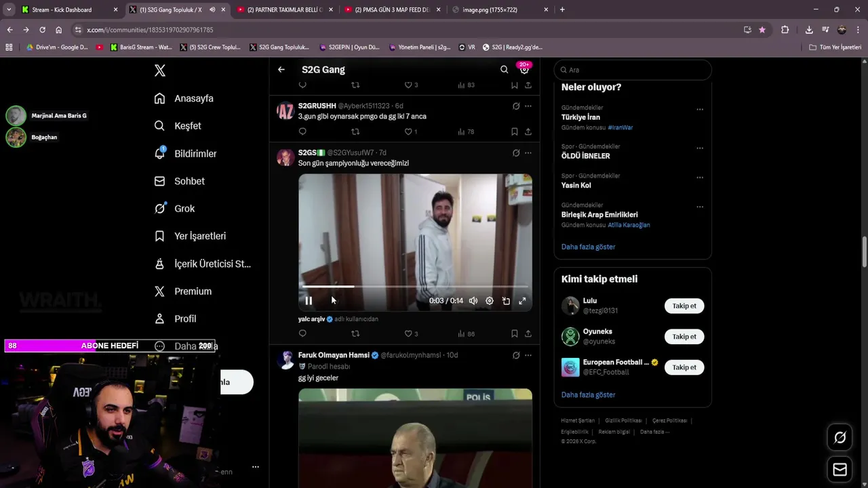Image resolution: width=868 pixels, height=488 pixels.
Task: Open Grok explain on Faruk Olmayan Hamsi tweet
Action: tap(516, 355)
